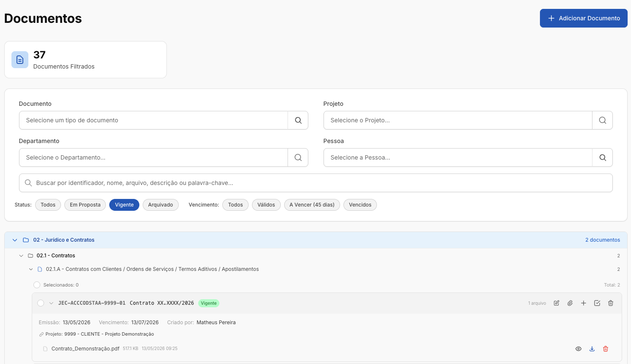Click the Vigente status badge
The image size is (631, 364).
pyautogui.click(x=209, y=303)
